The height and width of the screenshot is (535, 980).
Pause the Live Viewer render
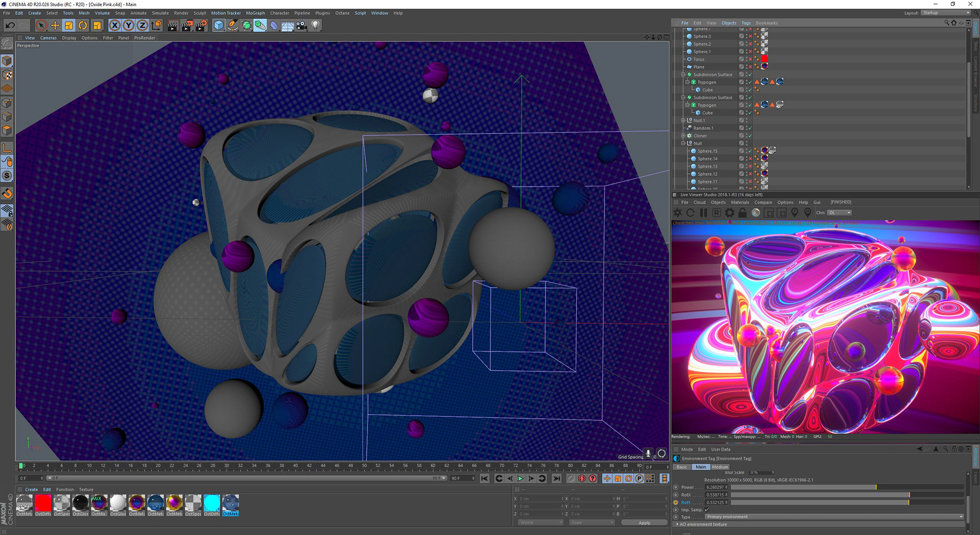tap(703, 213)
